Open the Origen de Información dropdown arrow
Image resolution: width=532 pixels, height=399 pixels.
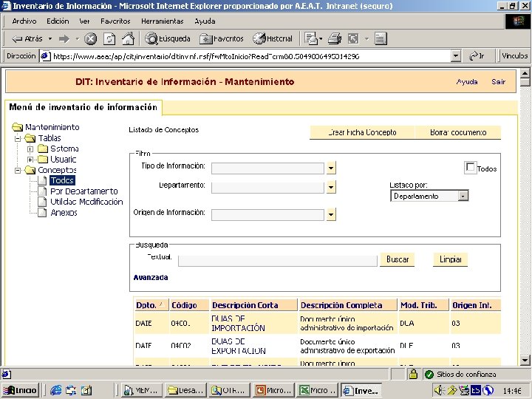click(331, 214)
